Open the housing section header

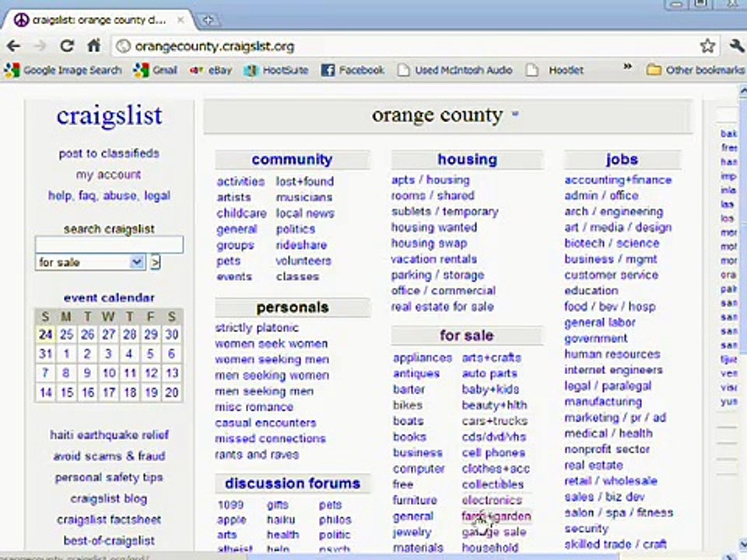tap(468, 159)
